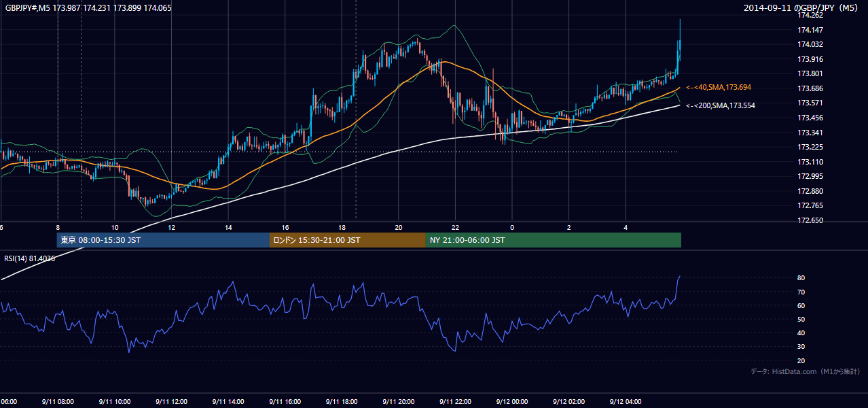Click the 9/11 08:00 time axis label
Screen dimensions: 868x408
(58, 402)
